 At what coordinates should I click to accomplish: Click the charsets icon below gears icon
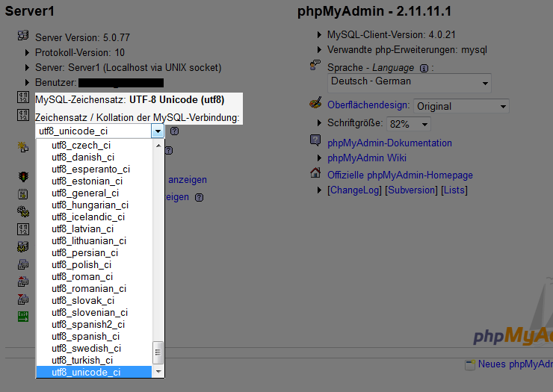click(23, 229)
